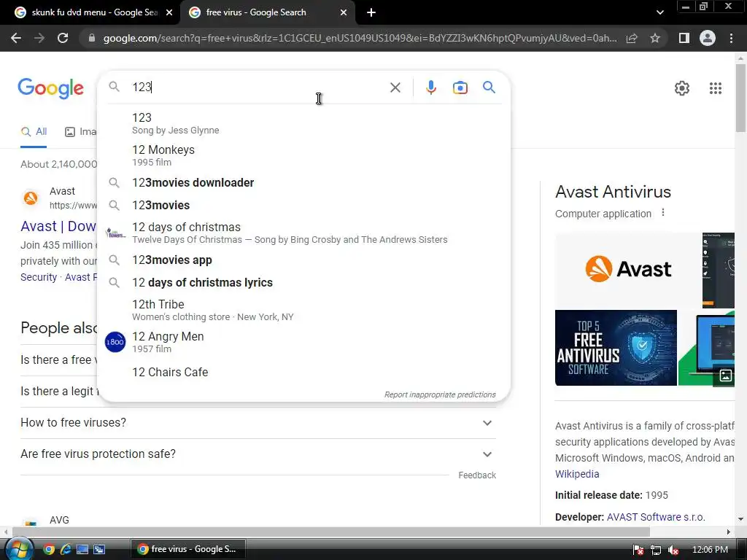Open AVAST Software s.r.o. developer link
The image size is (747, 560).
coord(656,517)
